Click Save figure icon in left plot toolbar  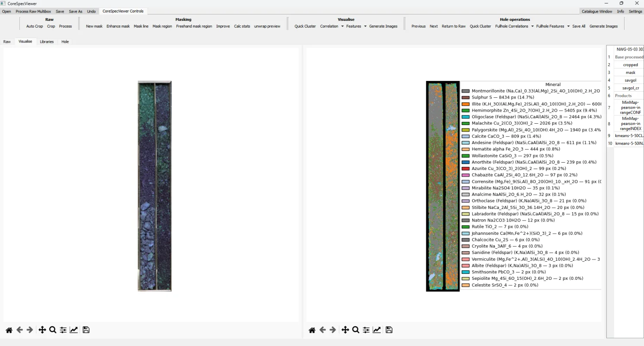click(x=86, y=330)
